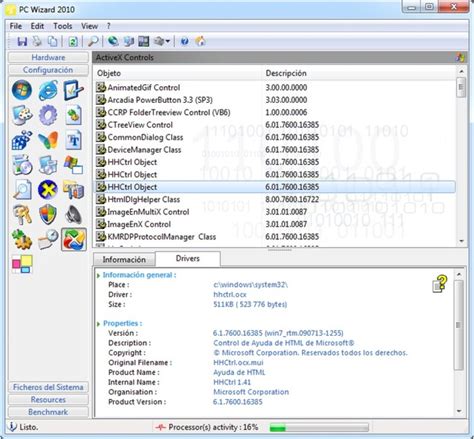
Task: Select the document with green arrows sidebar icon
Action: pos(73,115)
